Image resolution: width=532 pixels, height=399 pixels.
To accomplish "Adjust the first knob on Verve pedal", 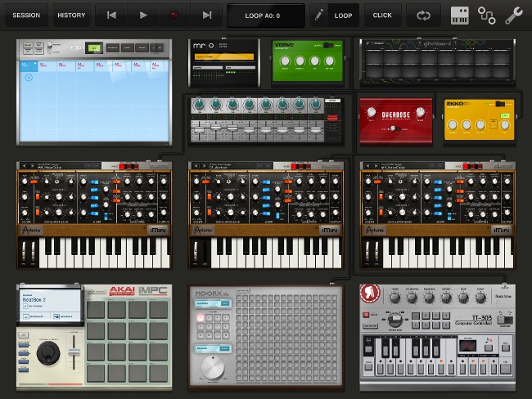I will coord(285,61).
